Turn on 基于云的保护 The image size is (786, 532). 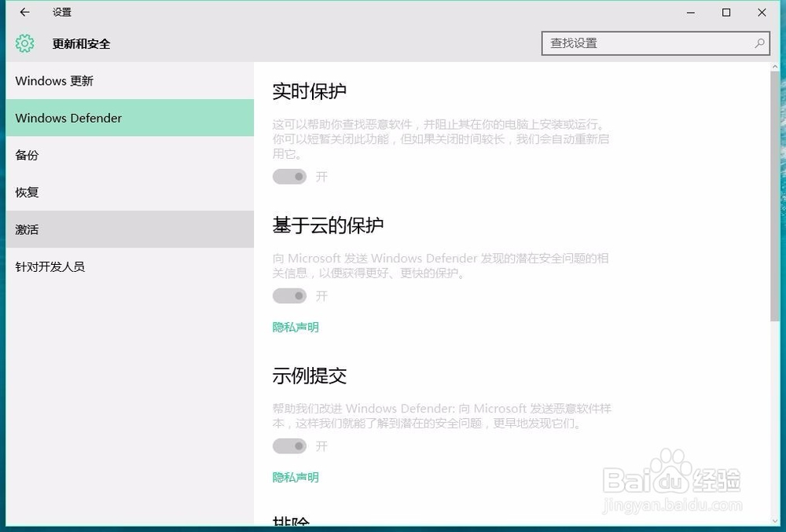290,296
